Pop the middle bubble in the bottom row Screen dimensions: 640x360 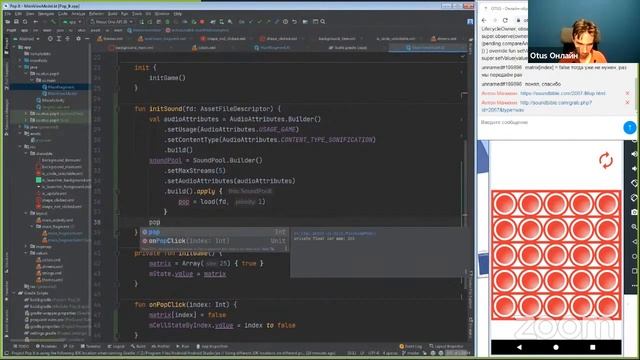[556, 306]
